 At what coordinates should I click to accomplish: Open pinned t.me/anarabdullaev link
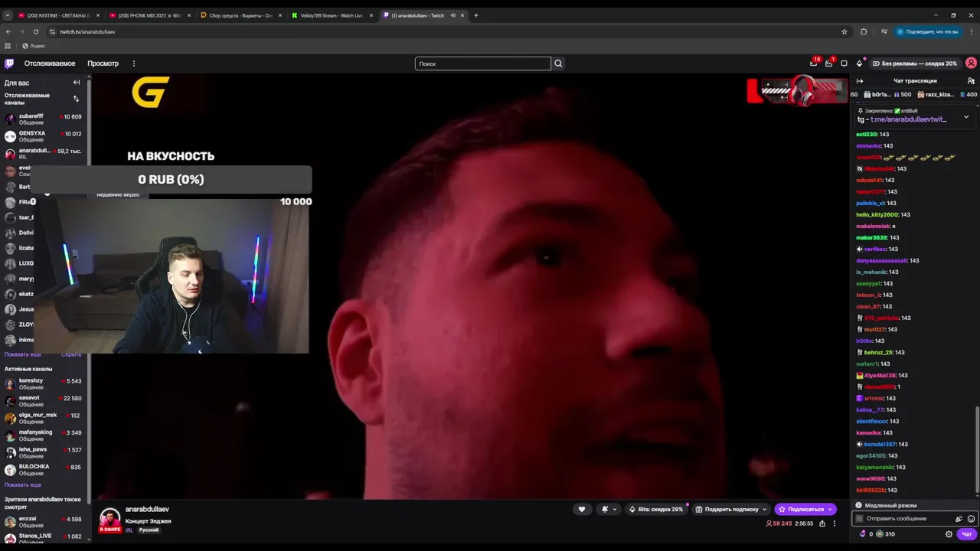(x=909, y=119)
